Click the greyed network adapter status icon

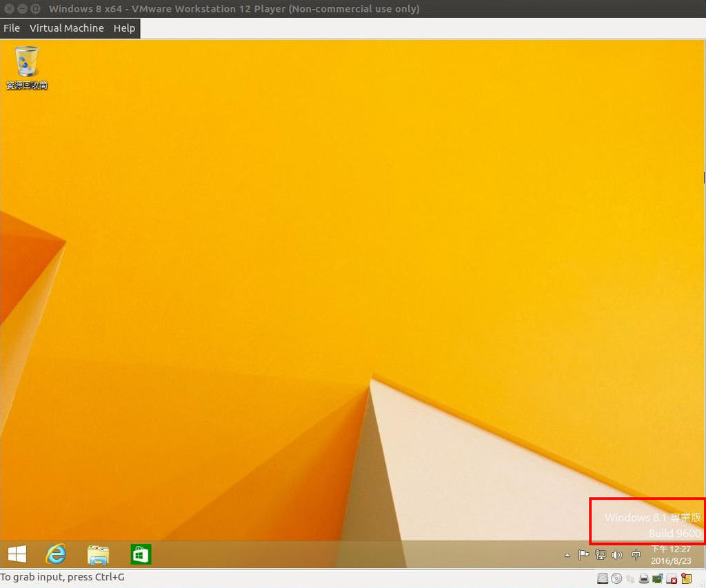[x=630, y=578]
